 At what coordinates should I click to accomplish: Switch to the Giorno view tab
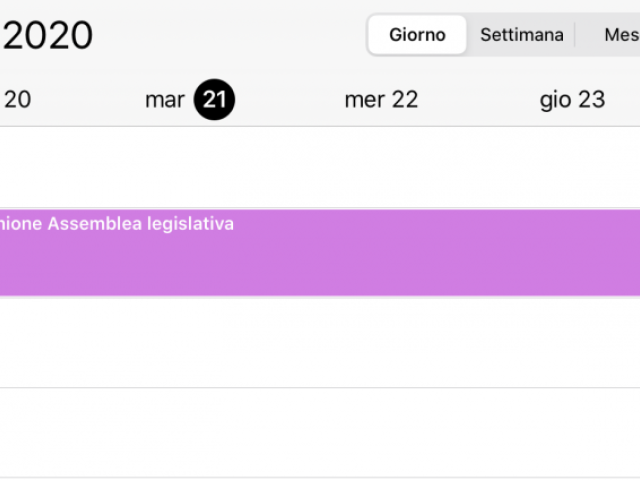pyautogui.click(x=417, y=35)
